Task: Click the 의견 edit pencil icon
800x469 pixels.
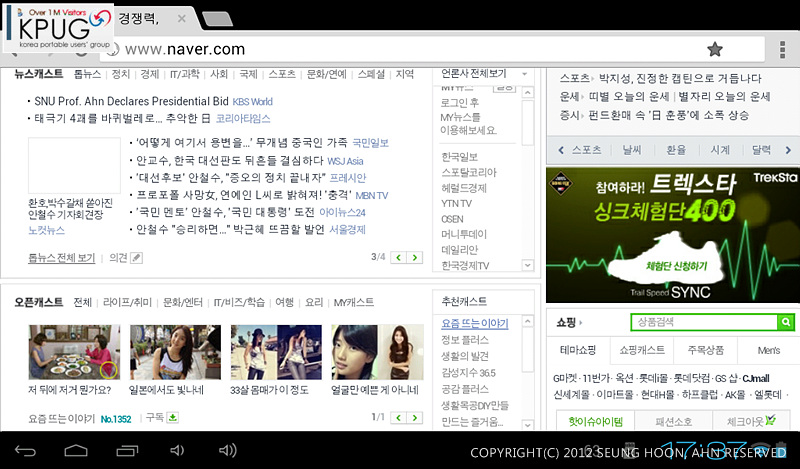Action: [136, 258]
